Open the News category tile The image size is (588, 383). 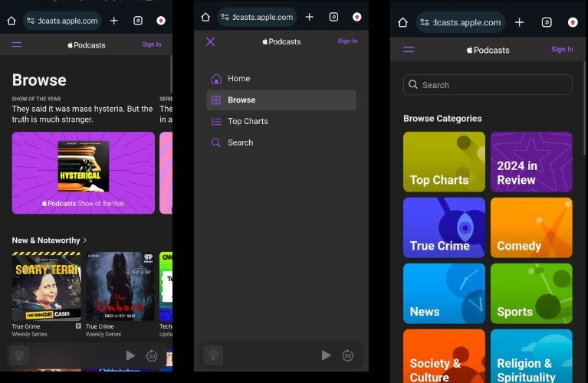(444, 293)
